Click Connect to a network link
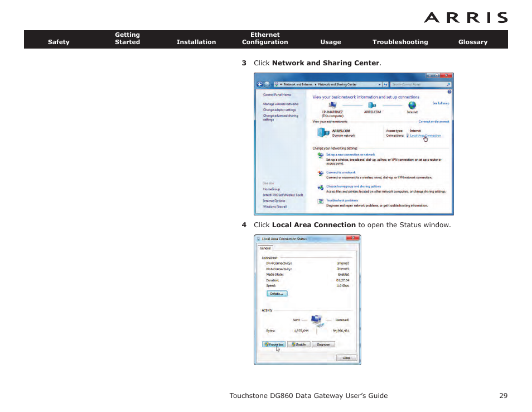Image resolution: width=532 pixels, height=412 pixels. [x=341, y=172]
